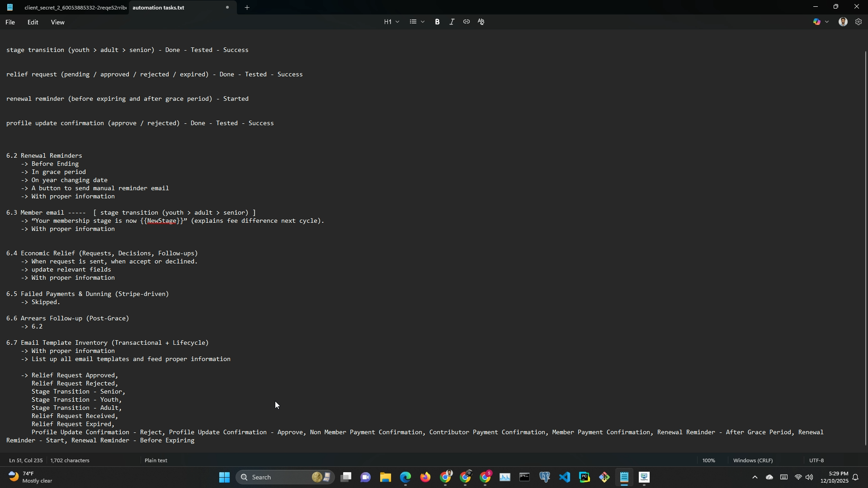
Task: Click the Copilot icon in toolbar
Action: point(817,22)
